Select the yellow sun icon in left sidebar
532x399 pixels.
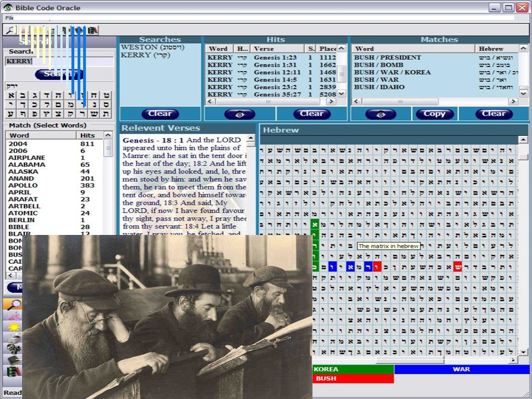(x=13, y=327)
